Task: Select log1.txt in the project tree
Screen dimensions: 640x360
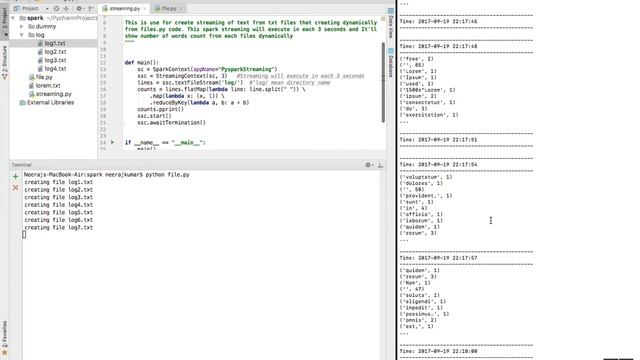Action: coord(55,43)
